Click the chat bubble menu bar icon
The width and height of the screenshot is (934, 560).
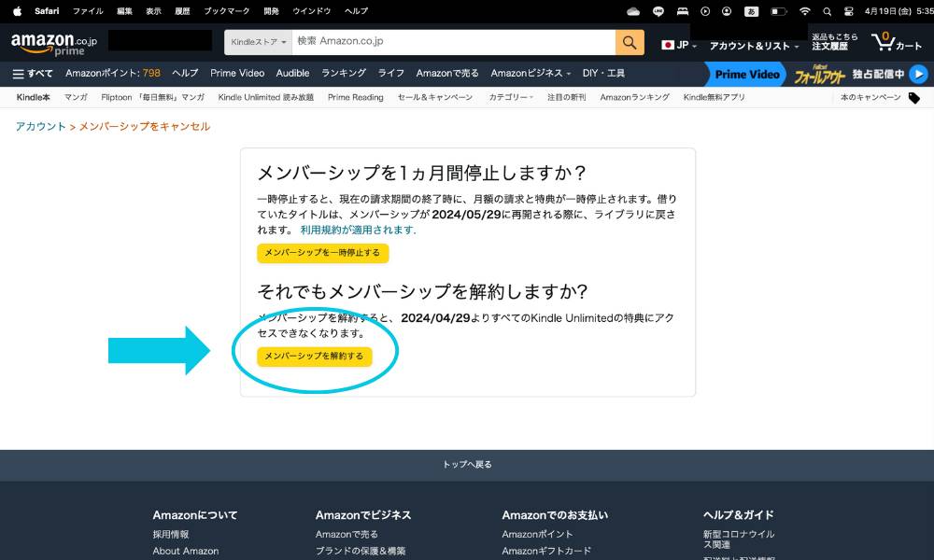tap(658, 11)
